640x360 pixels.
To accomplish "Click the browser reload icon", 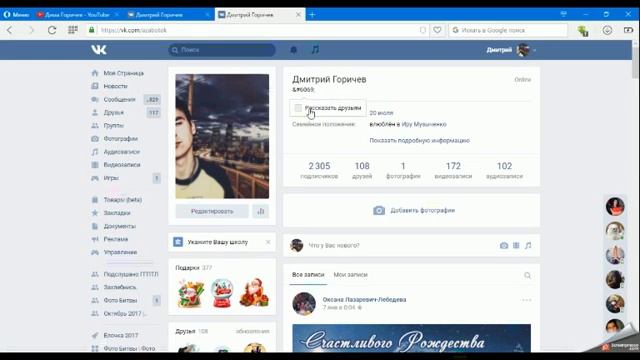I will (x=52, y=30).
